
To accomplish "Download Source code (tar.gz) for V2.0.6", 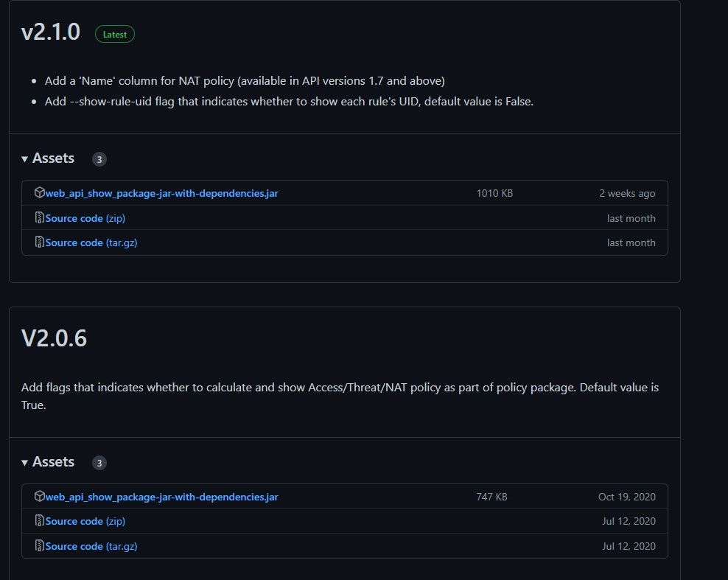I will [91, 546].
